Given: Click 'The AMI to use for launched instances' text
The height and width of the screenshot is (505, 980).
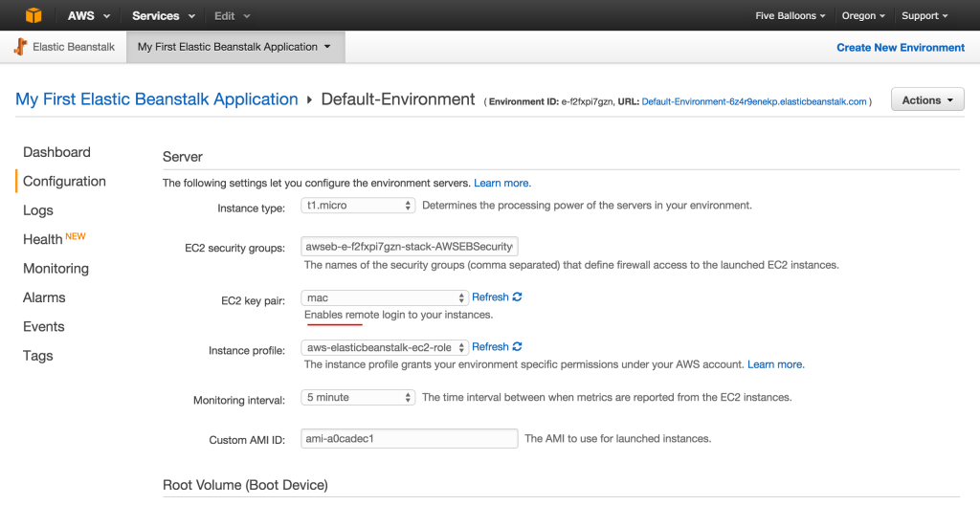Looking at the screenshot, I should pyautogui.click(x=618, y=439).
